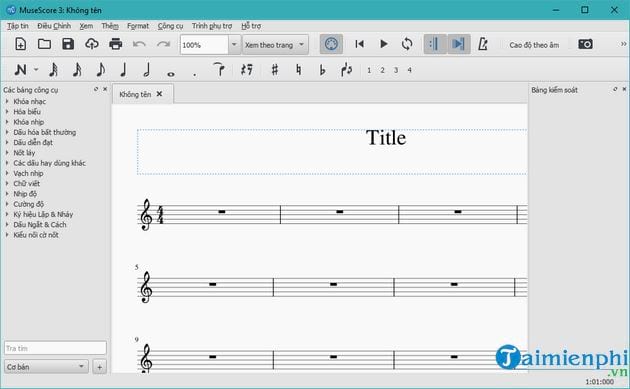630x389 pixels.
Task: Select the whole note duration
Action: coord(171,74)
